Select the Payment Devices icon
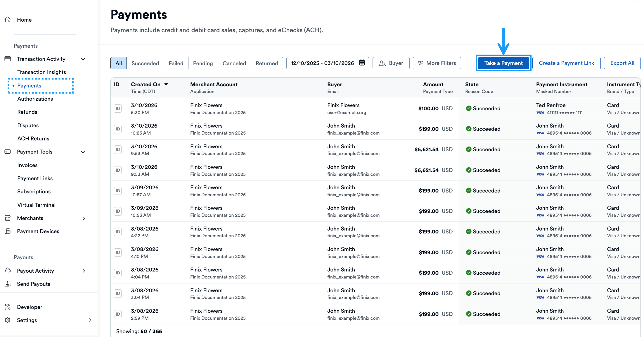Screen dimensions: 644x337 (8, 231)
